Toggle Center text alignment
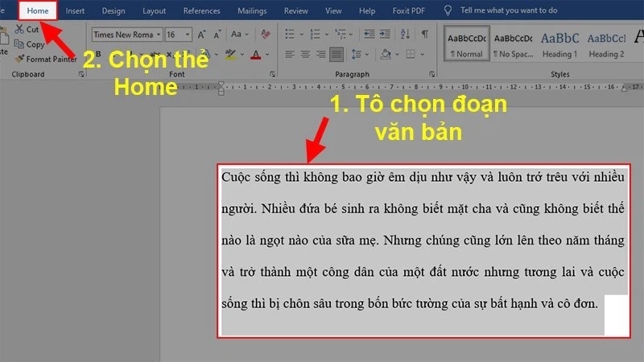Image resolution: width=644 pixels, height=362 pixels. tap(303, 55)
